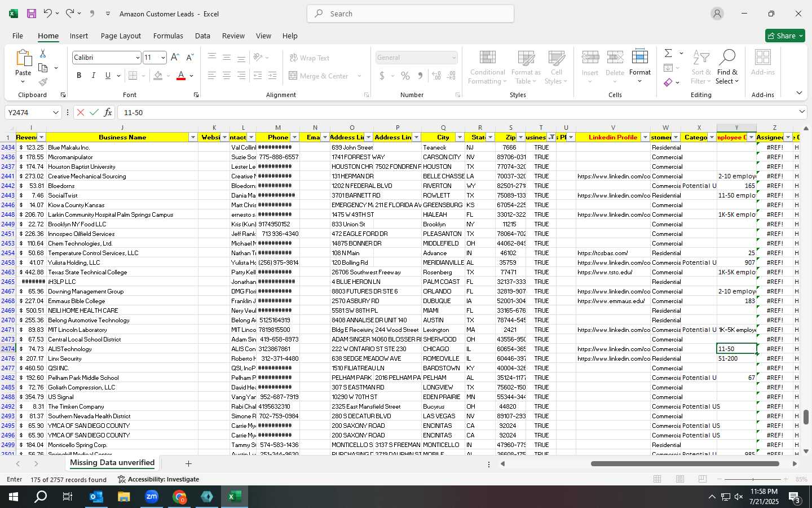812x508 pixels.
Task: Click the Enter checkmark in formula bar
Action: pos(94,112)
